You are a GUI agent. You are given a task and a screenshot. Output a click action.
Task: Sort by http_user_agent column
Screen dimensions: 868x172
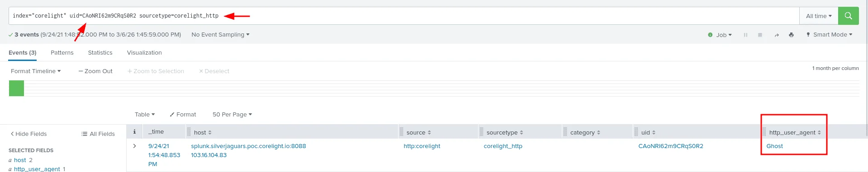pos(795,133)
